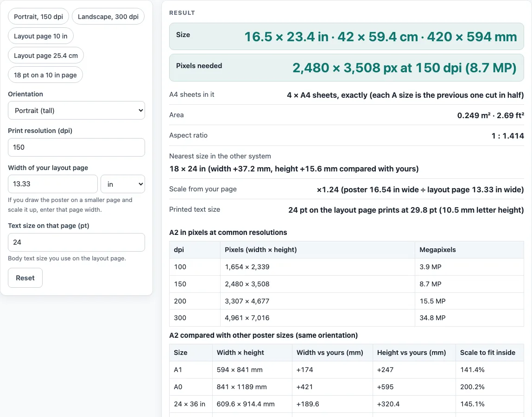This screenshot has width=532, height=417.
Task: Apply the Layout page 10 in preset
Action: [x=41, y=36]
